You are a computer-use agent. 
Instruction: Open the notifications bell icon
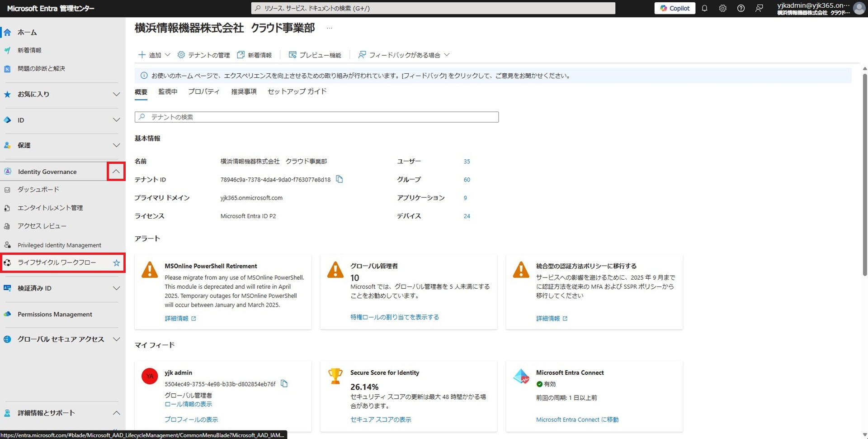(704, 8)
